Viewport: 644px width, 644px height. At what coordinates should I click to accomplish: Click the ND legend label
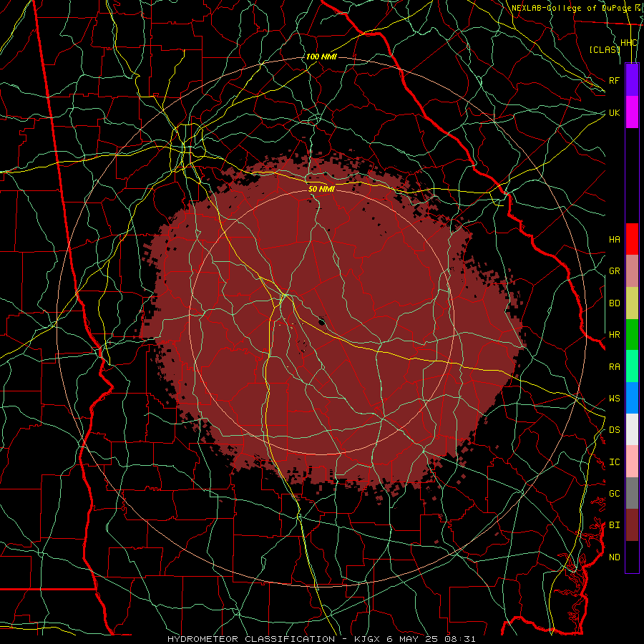(x=615, y=557)
